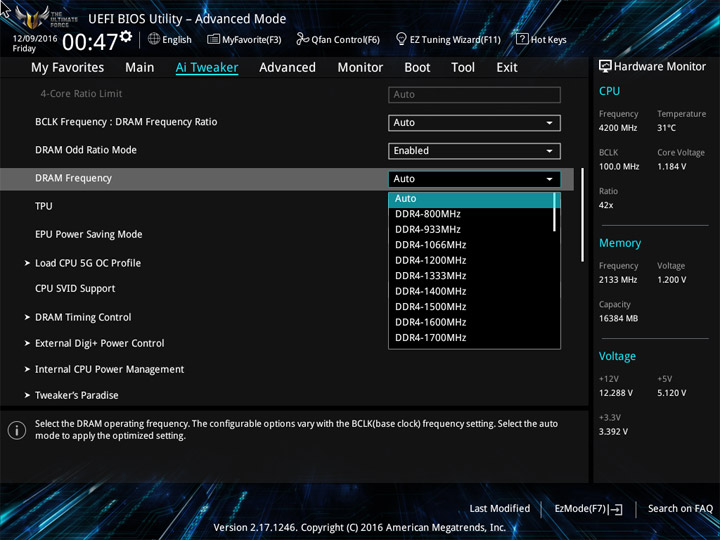Click memory capacity value 16384 MB

618,319
